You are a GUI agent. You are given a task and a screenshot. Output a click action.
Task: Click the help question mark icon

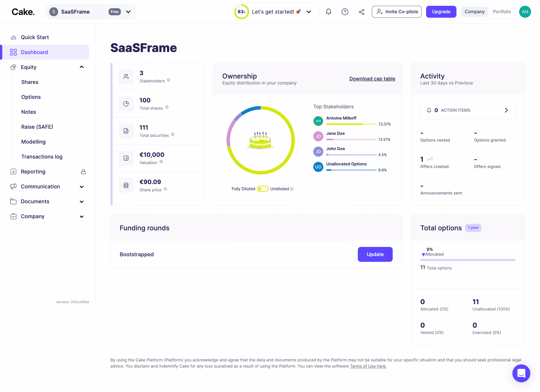tap(345, 12)
